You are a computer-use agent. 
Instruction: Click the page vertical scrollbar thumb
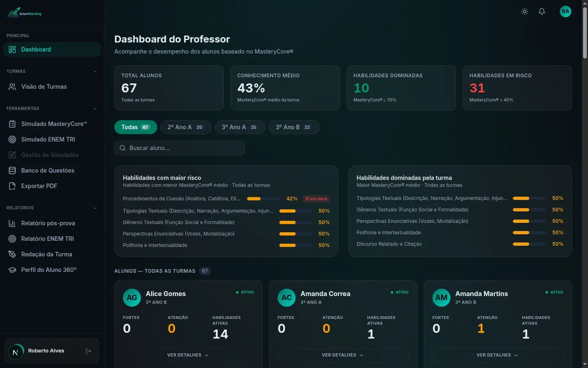click(585, 33)
